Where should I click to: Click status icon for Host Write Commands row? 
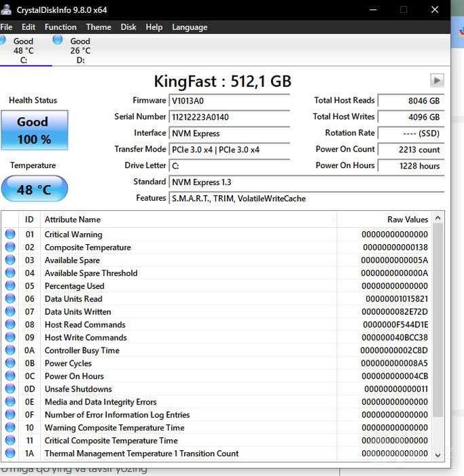click(10, 337)
